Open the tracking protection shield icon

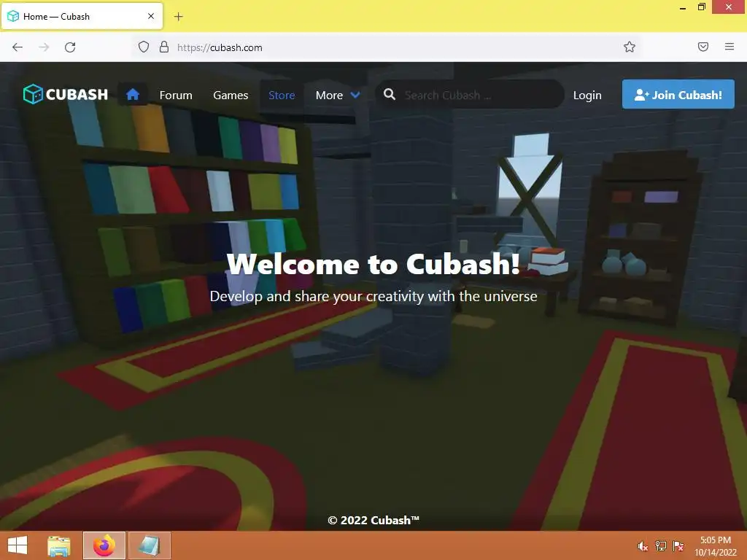point(144,47)
